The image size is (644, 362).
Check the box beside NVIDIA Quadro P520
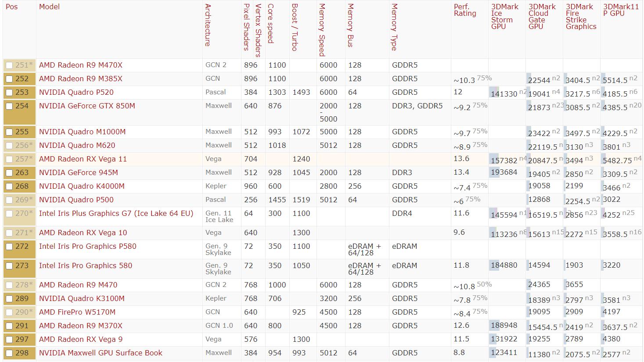coord(9,93)
